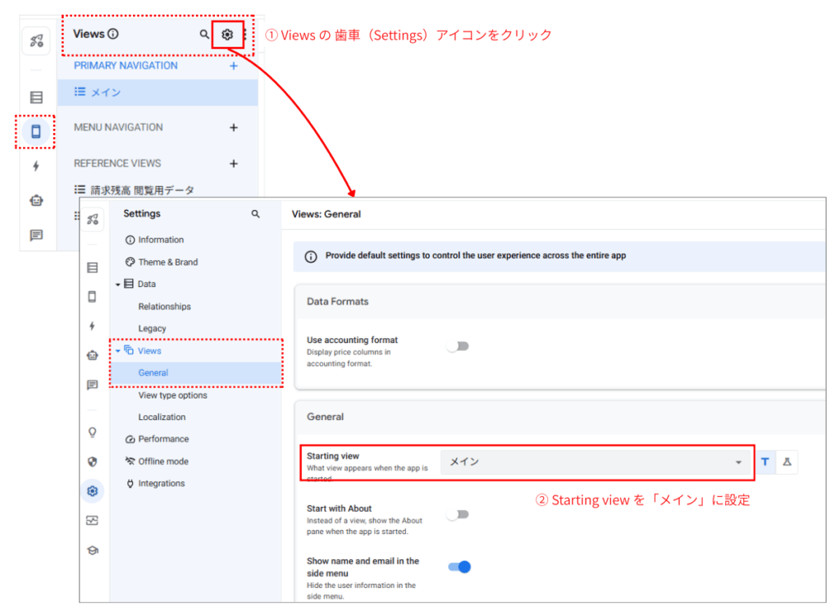Open Automation via the lightning bolt icon
The height and width of the screenshot is (616, 840).
click(x=36, y=166)
